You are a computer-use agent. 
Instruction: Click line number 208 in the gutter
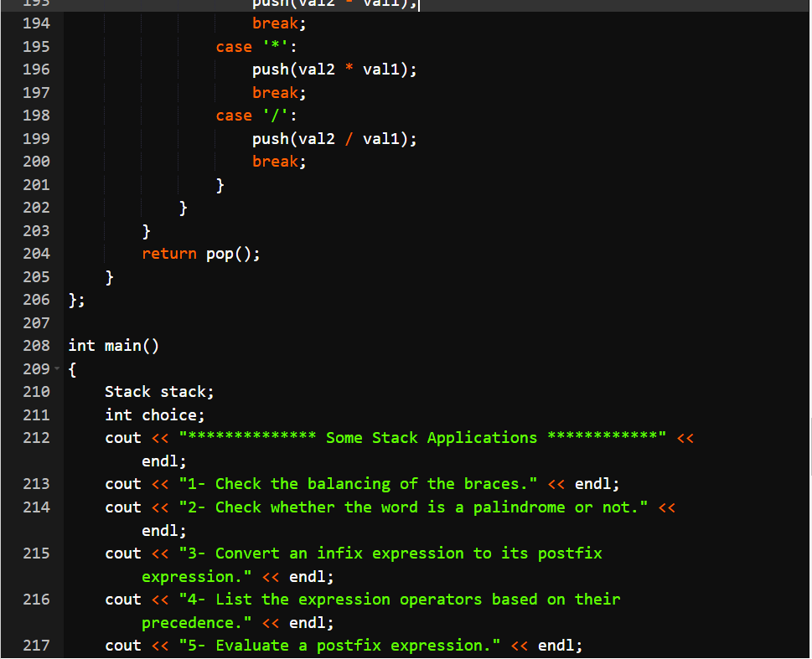[x=36, y=345]
